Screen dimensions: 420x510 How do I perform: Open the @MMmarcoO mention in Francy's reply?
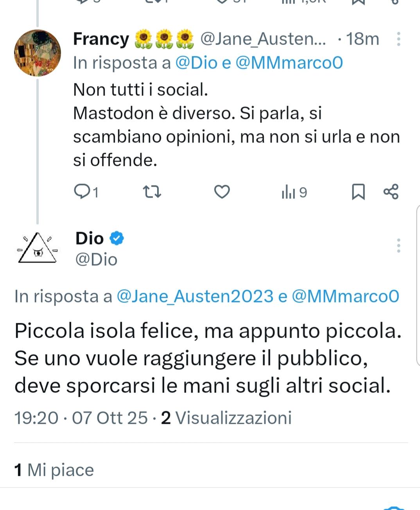click(x=289, y=63)
